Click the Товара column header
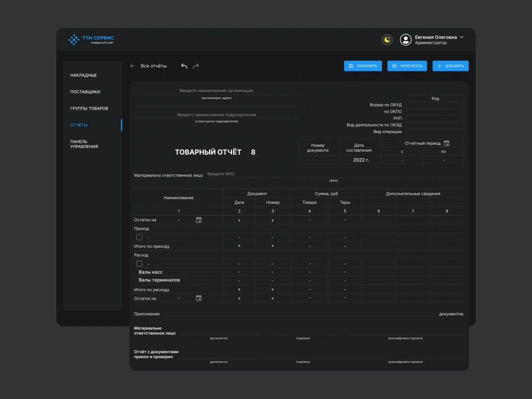Screen dimensions: 532x399 click(310, 202)
